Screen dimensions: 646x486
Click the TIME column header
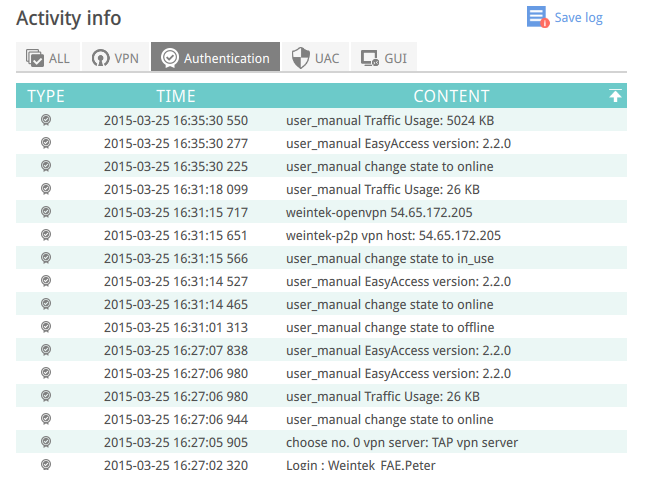pos(176,96)
